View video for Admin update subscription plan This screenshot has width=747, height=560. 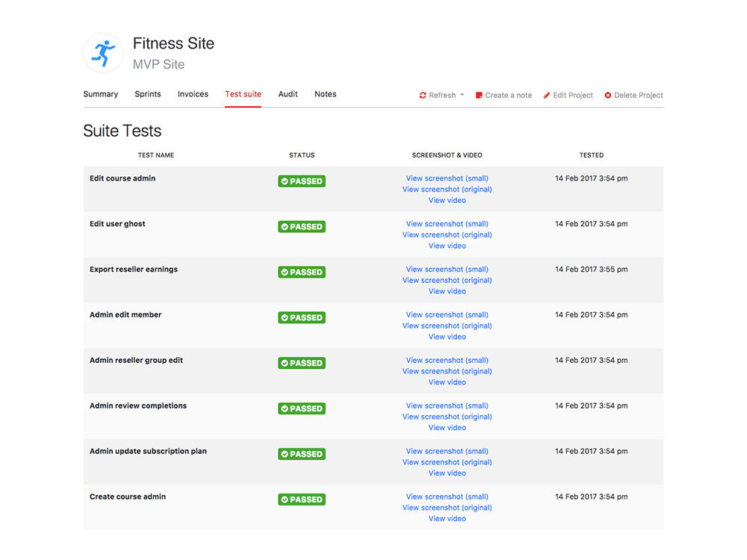click(x=447, y=473)
